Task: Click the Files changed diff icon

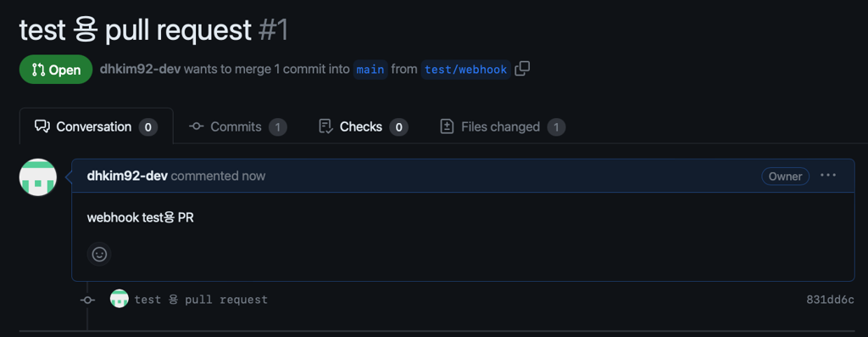Action: point(447,127)
